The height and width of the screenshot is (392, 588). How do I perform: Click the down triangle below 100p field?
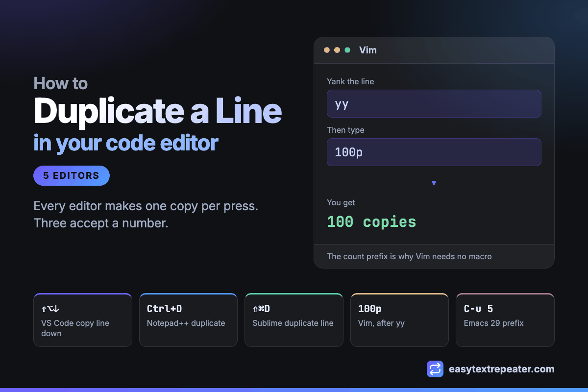click(x=434, y=183)
